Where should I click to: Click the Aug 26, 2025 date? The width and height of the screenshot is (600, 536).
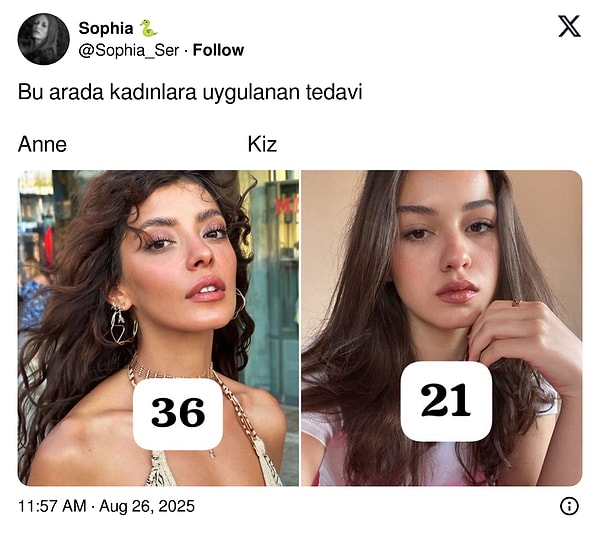coord(147,506)
